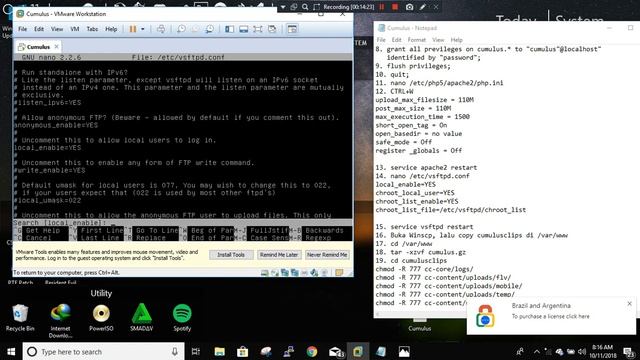
Task: Open Spotify desktop icon
Action: coord(182,318)
